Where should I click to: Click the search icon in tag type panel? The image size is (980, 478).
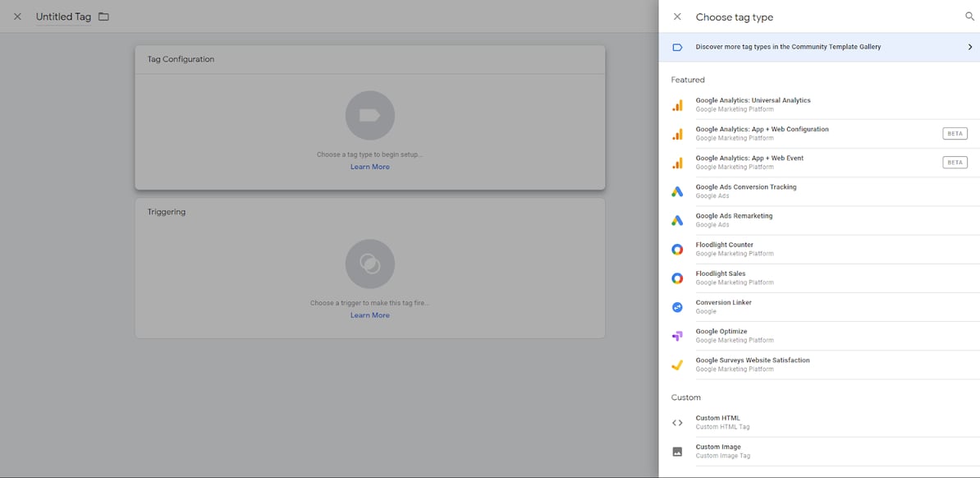[x=969, y=16]
